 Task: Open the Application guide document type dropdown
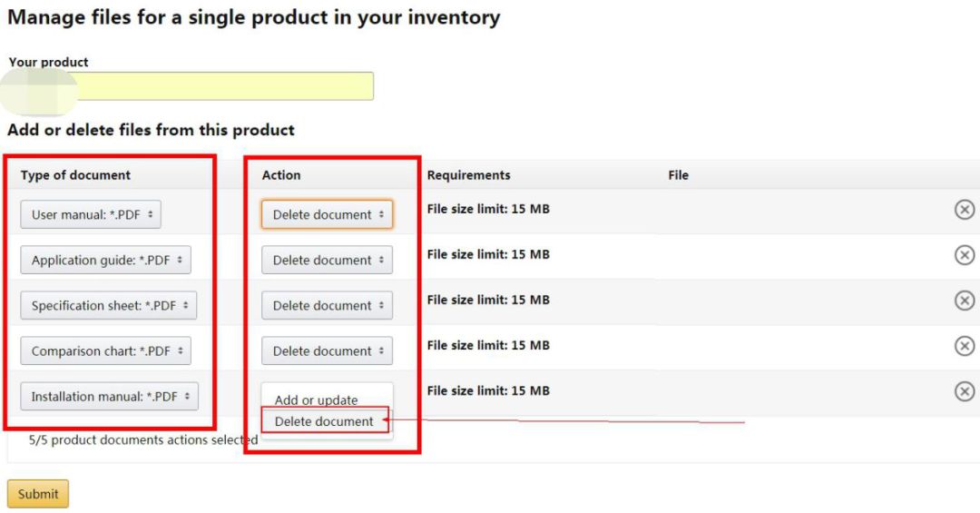click(x=105, y=261)
